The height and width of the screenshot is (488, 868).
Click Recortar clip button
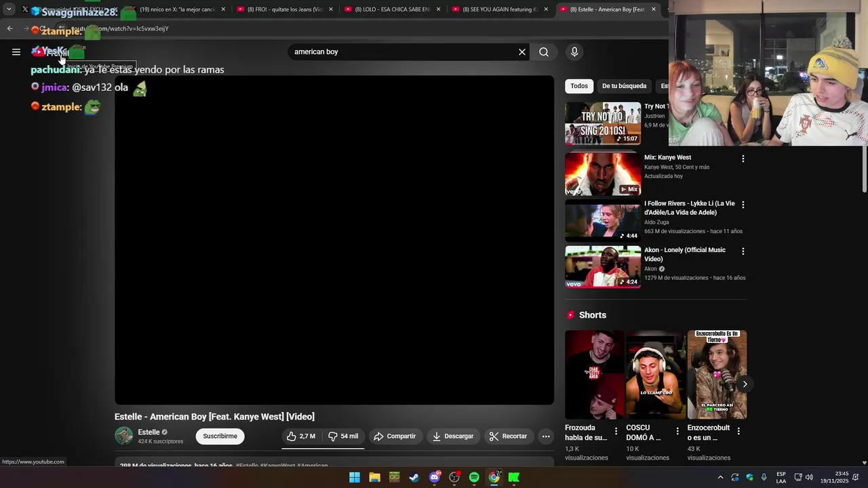[509, 436]
